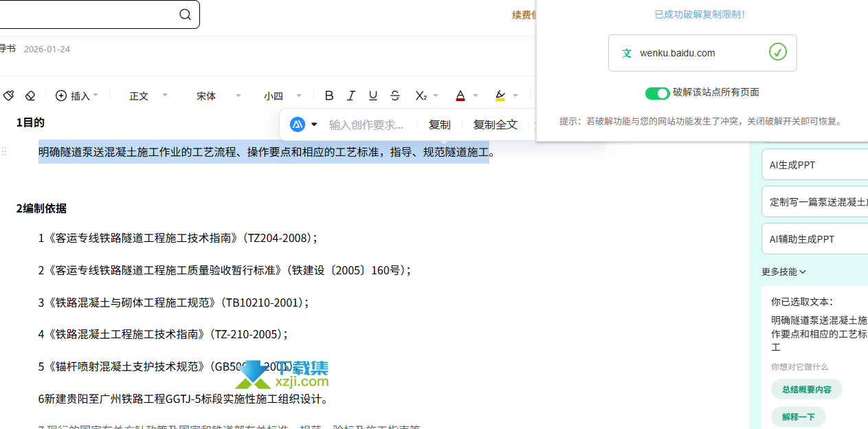Apply red font color A icon
This screenshot has width=868, height=429.
click(x=460, y=96)
